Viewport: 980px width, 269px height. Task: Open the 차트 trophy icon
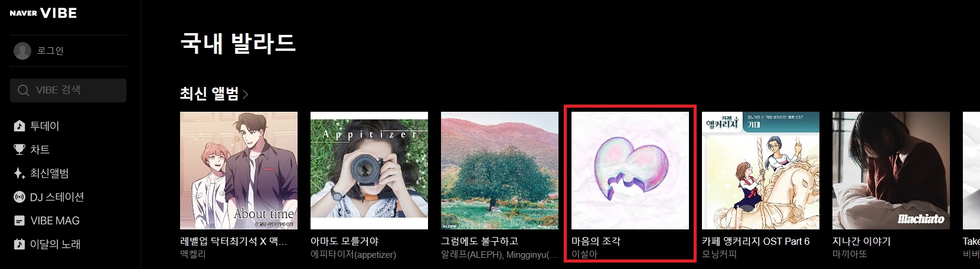[x=19, y=150]
